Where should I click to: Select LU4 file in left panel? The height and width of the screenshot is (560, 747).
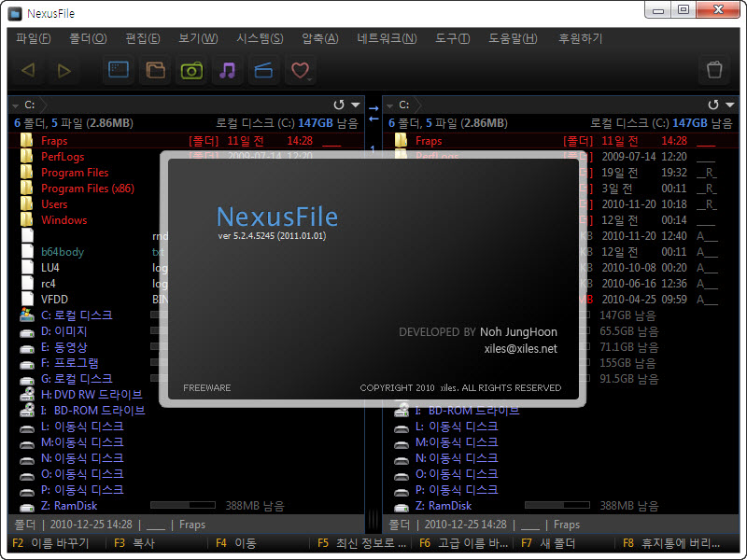click(x=50, y=268)
